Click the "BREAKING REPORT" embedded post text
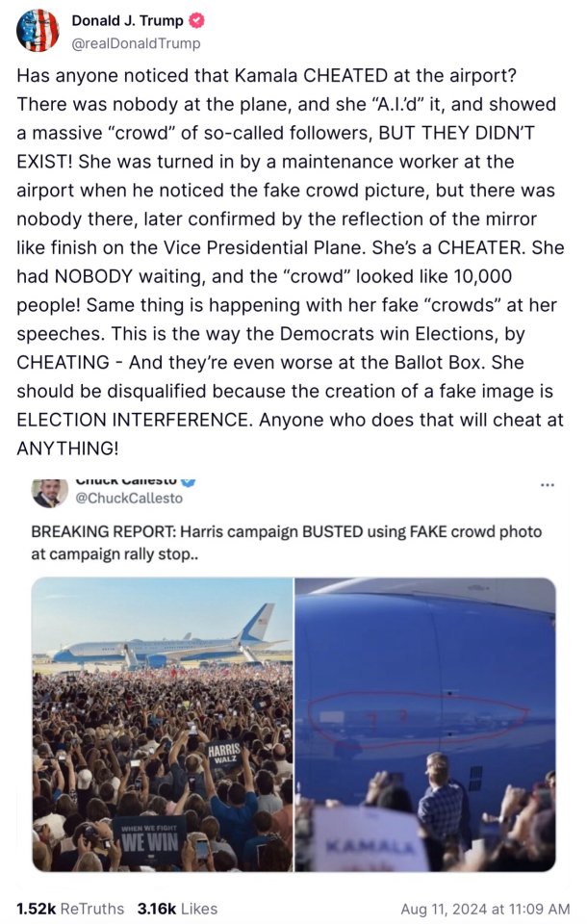 286,543
